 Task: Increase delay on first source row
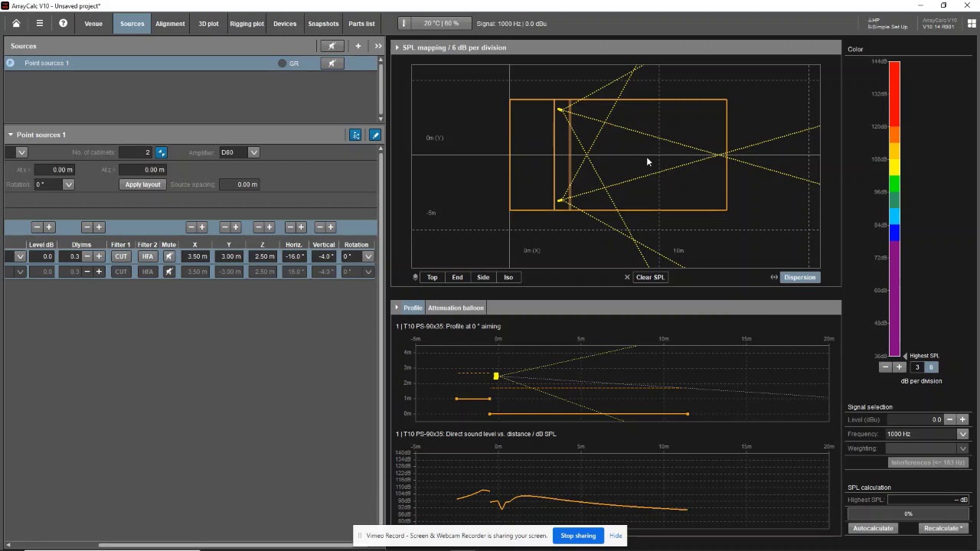(x=99, y=256)
